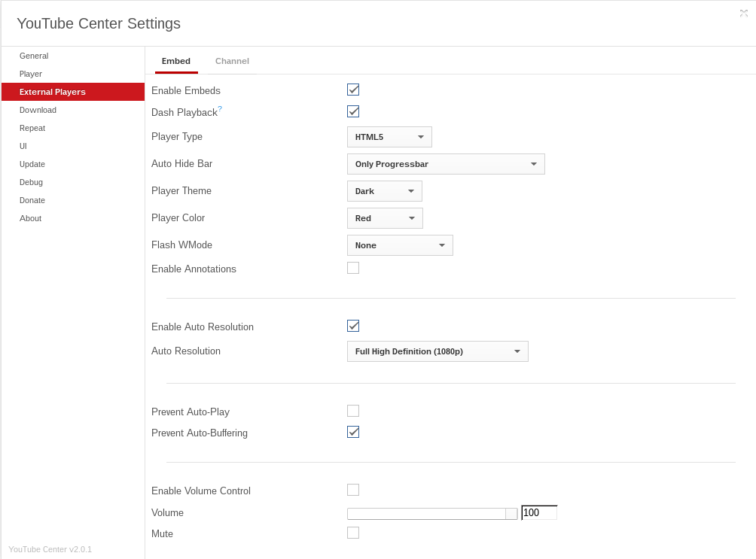Open the Download settings section
The height and width of the screenshot is (559, 756).
38,110
